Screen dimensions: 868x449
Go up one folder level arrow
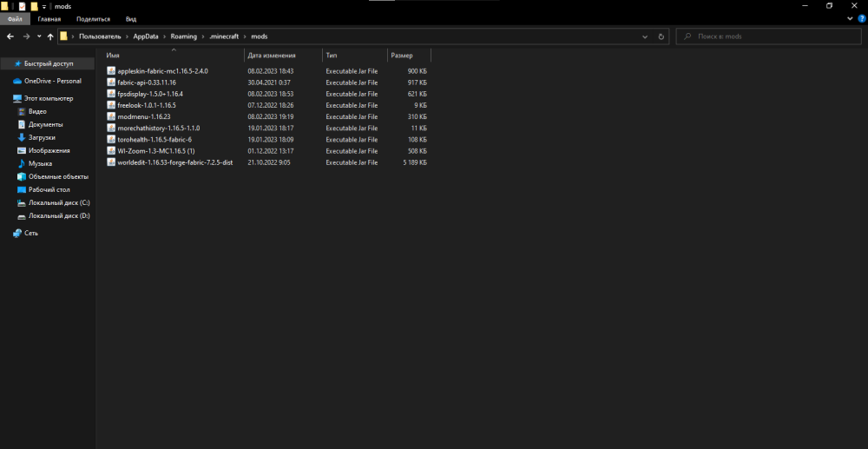tap(50, 36)
